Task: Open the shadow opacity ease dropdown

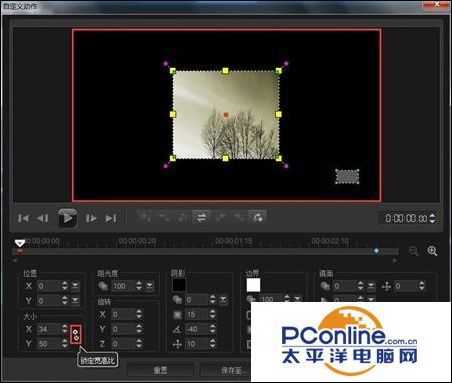Action: click(223, 300)
